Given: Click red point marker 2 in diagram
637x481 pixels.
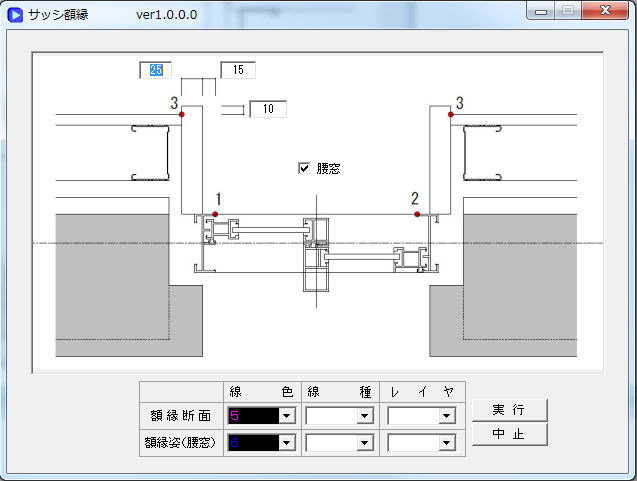Looking at the screenshot, I should click(x=417, y=214).
